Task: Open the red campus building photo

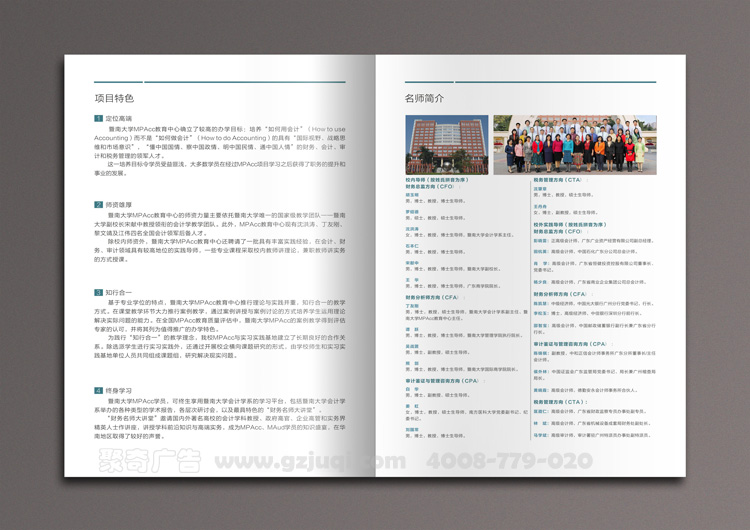Action: tap(446, 144)
